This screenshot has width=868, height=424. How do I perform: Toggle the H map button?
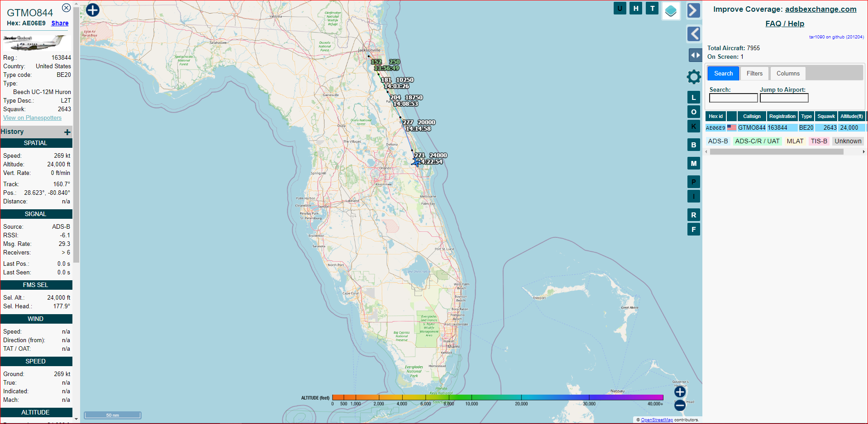(x=636, y=8)
